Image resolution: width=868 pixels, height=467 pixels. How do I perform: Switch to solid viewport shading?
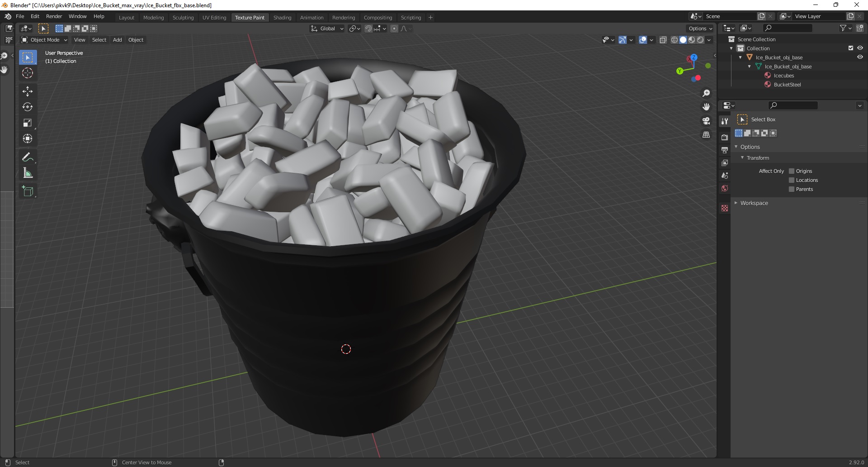pos(683,40)
